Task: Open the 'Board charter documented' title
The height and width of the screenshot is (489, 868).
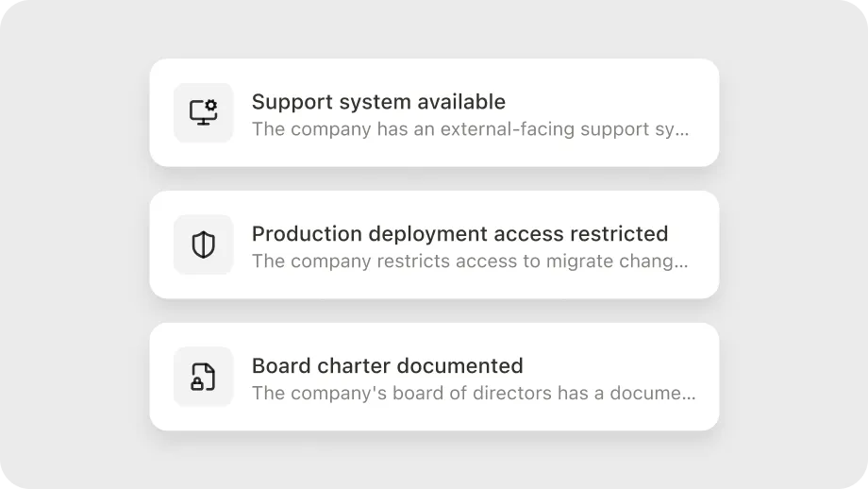Action: pyautogui.click(x=387, y=366)
